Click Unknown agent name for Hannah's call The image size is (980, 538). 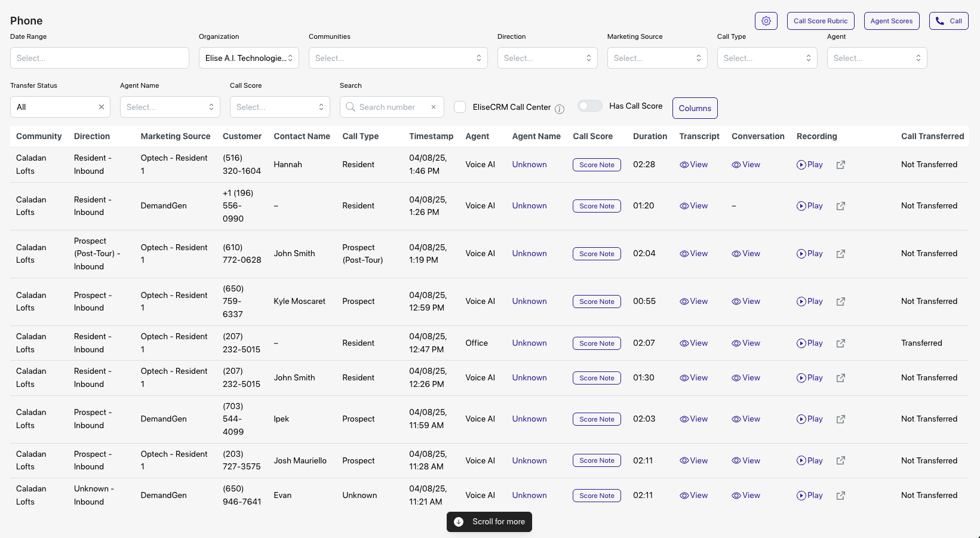coord(529,165)
